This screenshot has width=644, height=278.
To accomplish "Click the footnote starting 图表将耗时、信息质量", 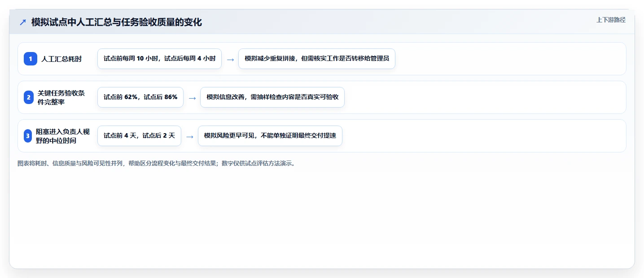I will tap(156, 164).
